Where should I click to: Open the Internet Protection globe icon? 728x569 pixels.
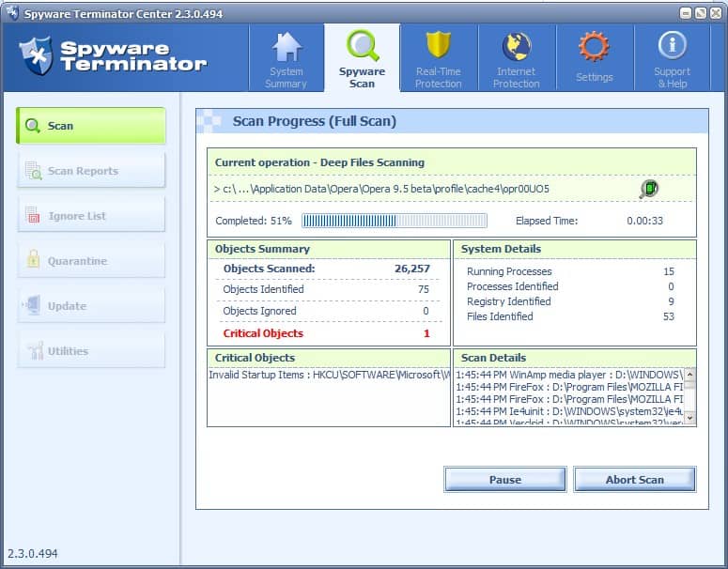tap(517, 46)
